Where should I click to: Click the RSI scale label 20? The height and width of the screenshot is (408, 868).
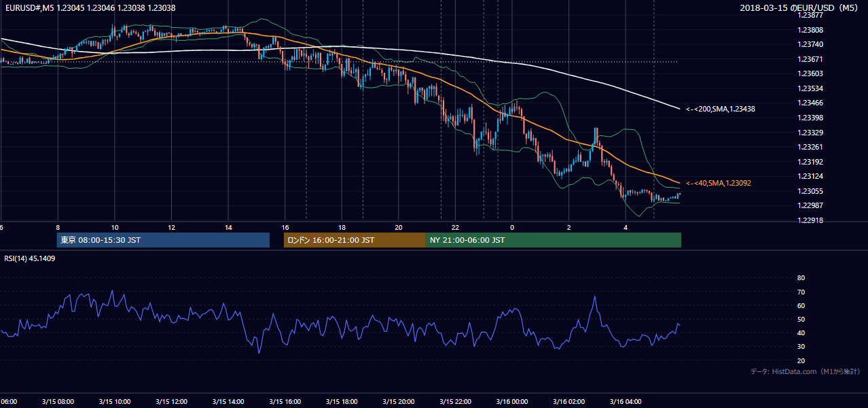coord(801,360)
